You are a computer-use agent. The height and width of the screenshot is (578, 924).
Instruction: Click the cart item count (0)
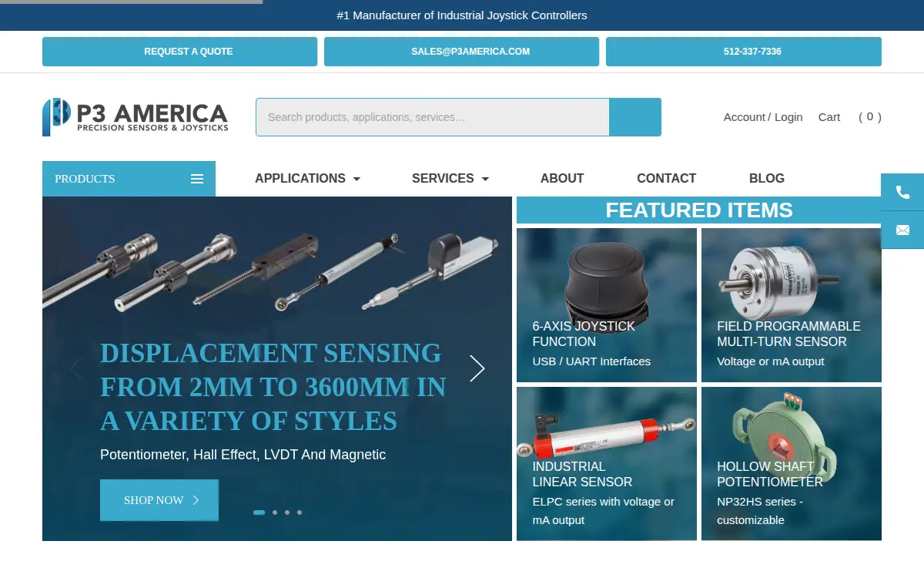tap(870, 117)
